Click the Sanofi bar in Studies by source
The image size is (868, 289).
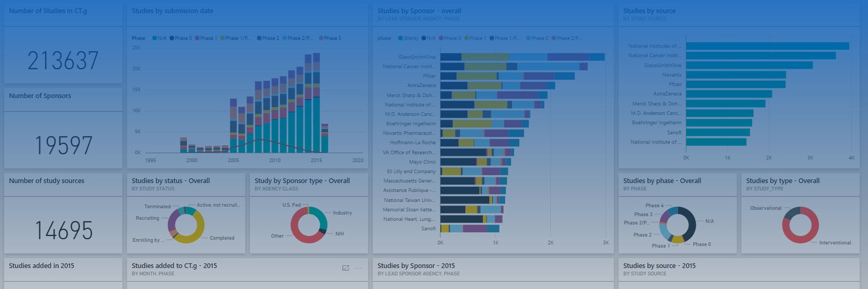tap(718, 132)
